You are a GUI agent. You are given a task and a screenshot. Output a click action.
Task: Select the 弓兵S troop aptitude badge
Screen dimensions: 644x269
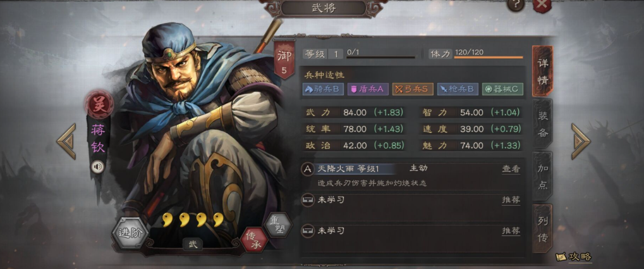(412, 89)
